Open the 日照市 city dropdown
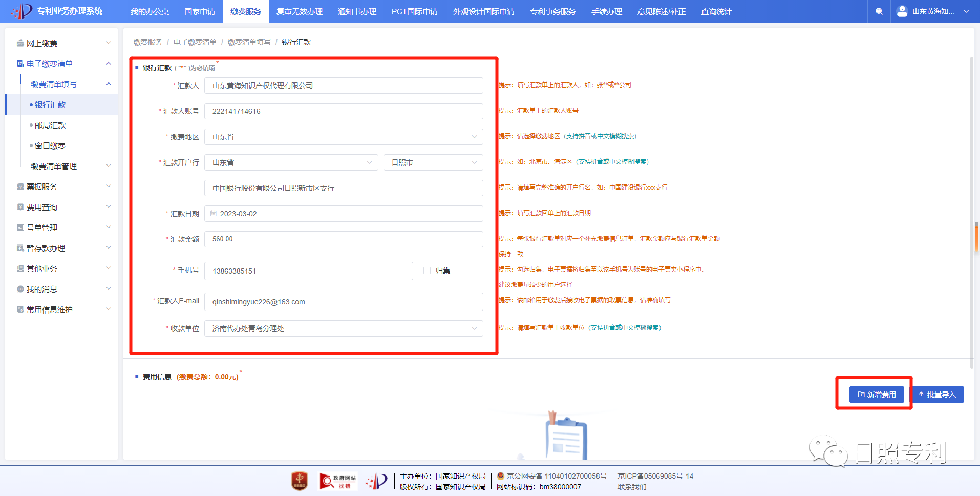 point(433,162)
